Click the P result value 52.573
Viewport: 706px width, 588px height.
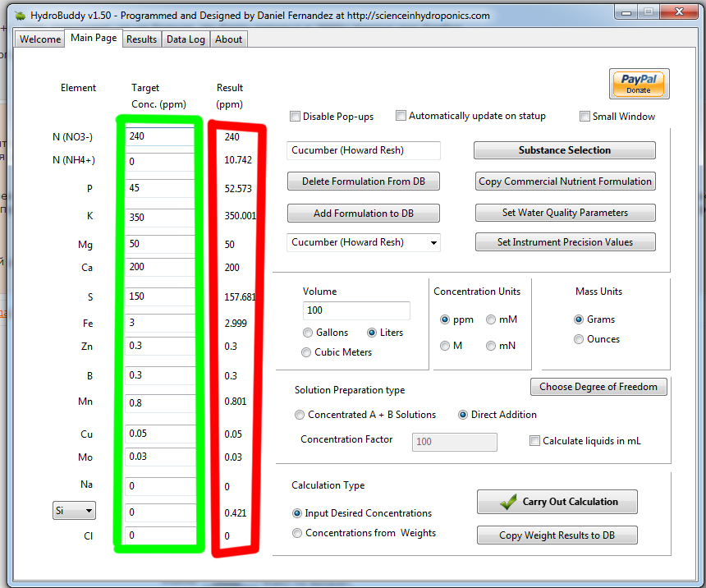238,189
